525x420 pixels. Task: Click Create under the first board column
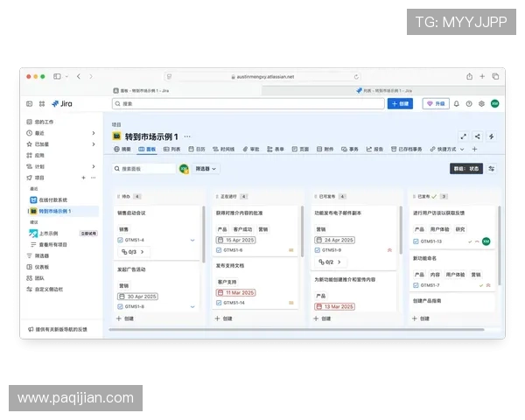125,318
